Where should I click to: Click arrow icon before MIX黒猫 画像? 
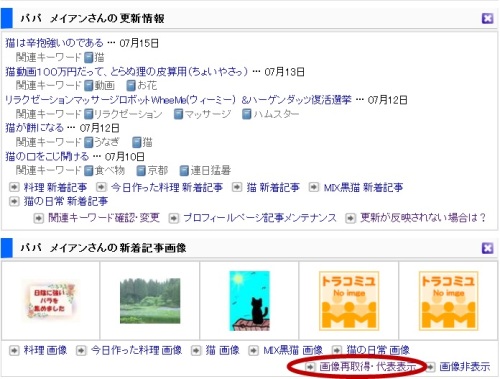point(253,350)
